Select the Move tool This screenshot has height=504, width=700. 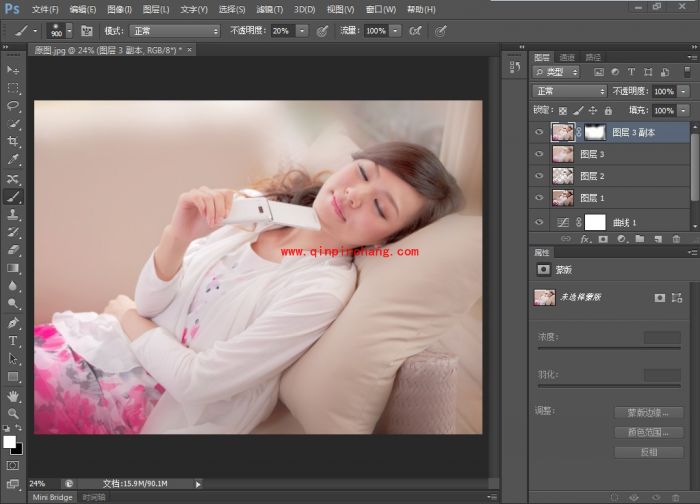(14, 70)
